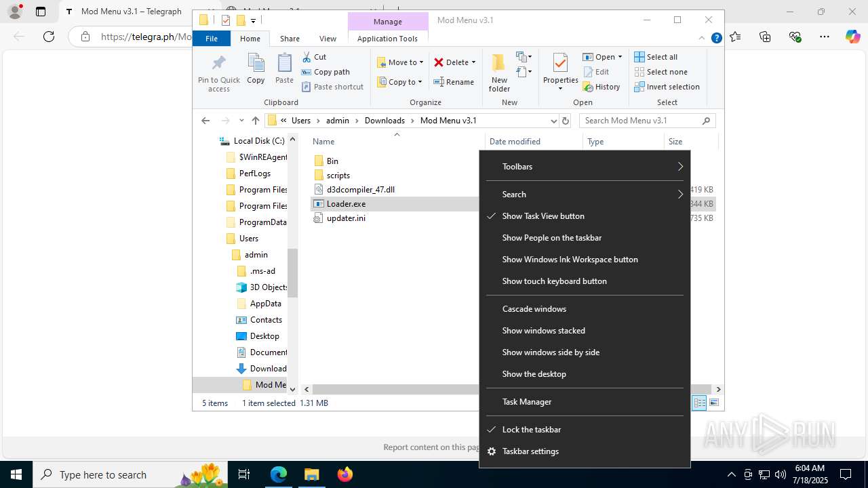The width and height of the screenshot is (868, 488).
Task: Click the Edit ribbon item
Action: click(x=596, y=72)
